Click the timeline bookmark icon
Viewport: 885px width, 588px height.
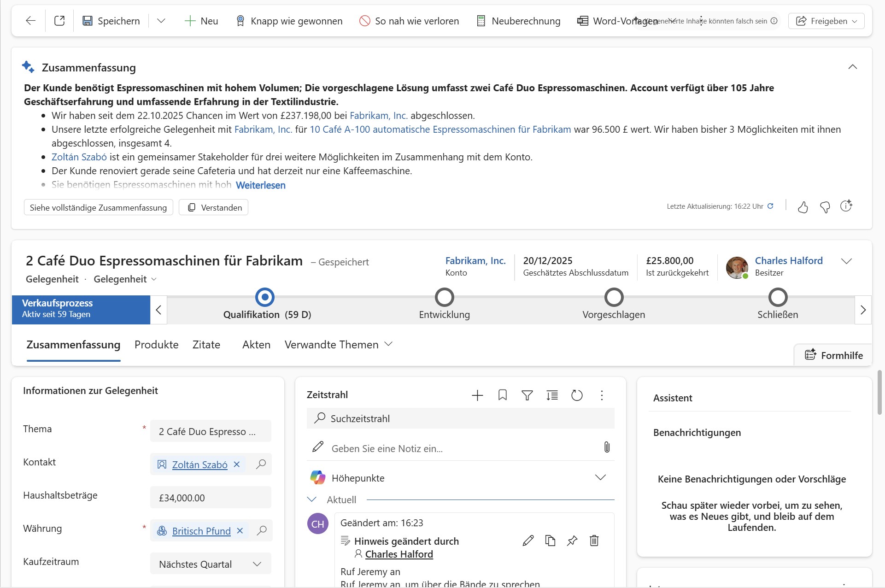coord(502,395)
